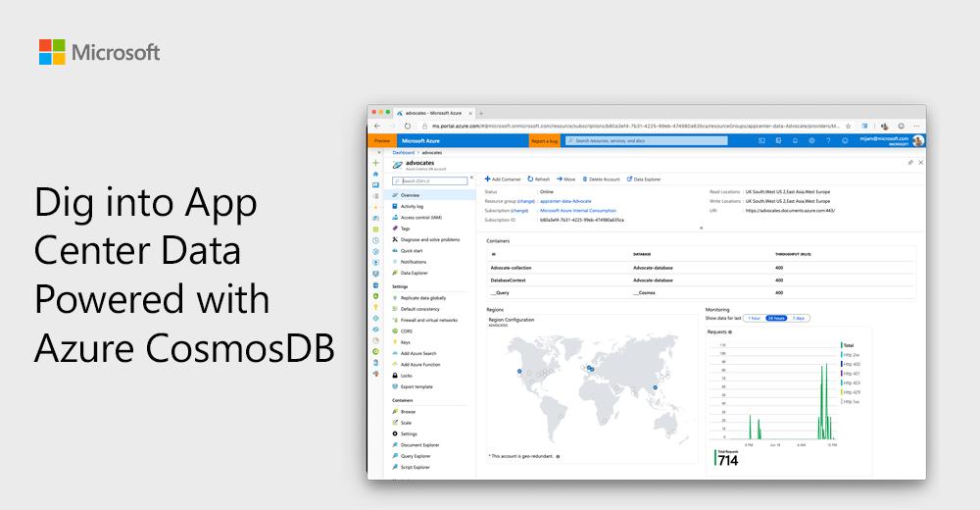Click the Overview menu item
Viewport: 980px width, 510px height.
pos(429,195)
